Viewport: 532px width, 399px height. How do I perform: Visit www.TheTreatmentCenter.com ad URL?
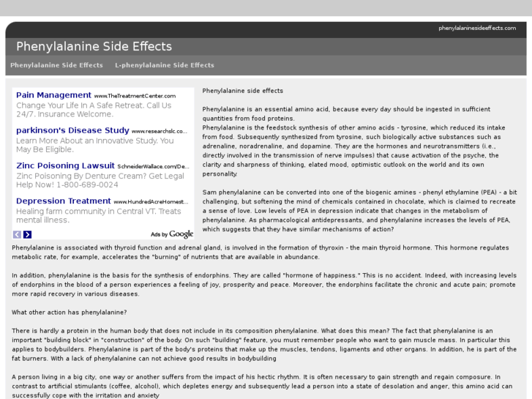point(135,96)
